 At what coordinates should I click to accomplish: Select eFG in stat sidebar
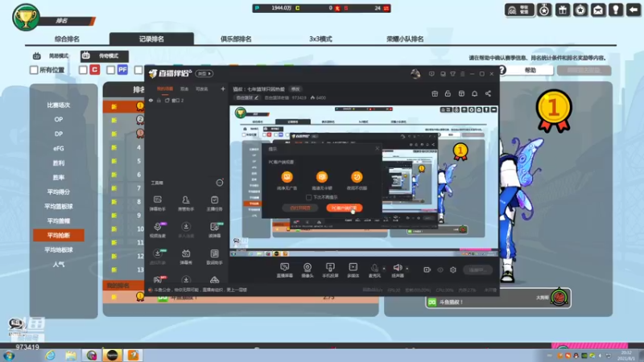59,149
